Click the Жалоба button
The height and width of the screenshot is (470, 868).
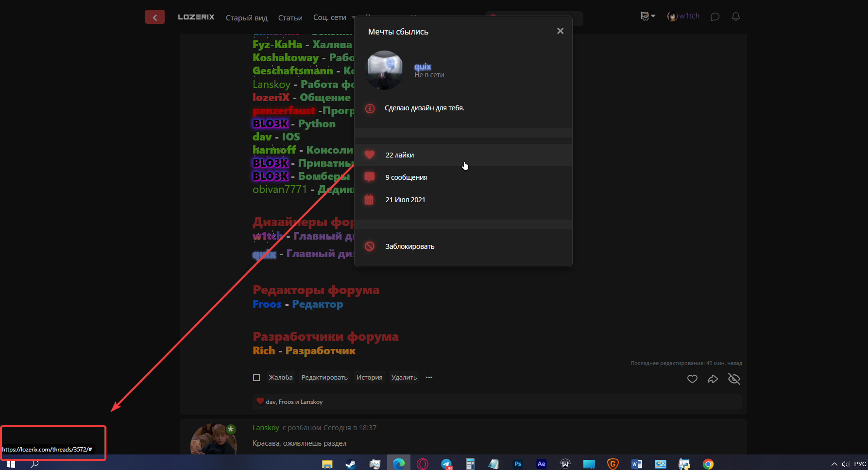pos(281,378)
